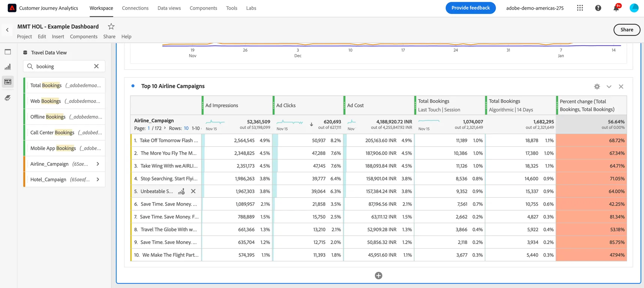Open the app switcher grid icon
The height and width of the screenshot is (288, 644).
click(580, 8)
